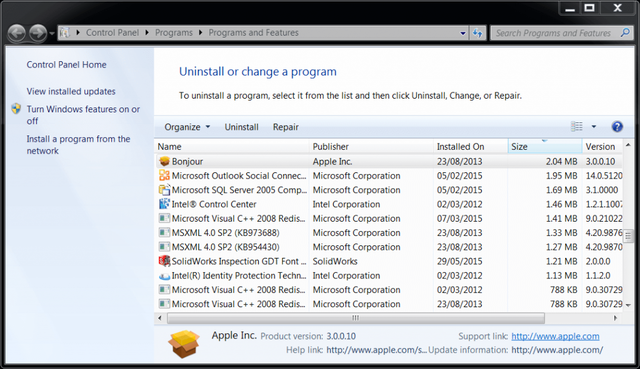Select the Bonjour program icon
640x369 pixels.
pyautogui.click(x=164, y=161)
